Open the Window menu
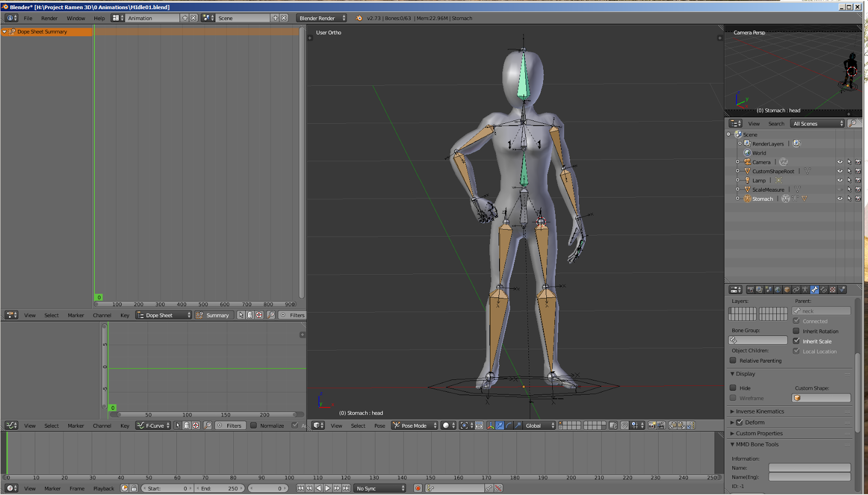868x495 pixels. [76, 18]
